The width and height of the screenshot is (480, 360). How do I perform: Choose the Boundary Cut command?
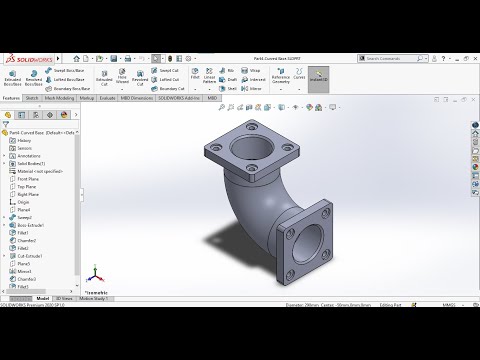tap(168, 89)
